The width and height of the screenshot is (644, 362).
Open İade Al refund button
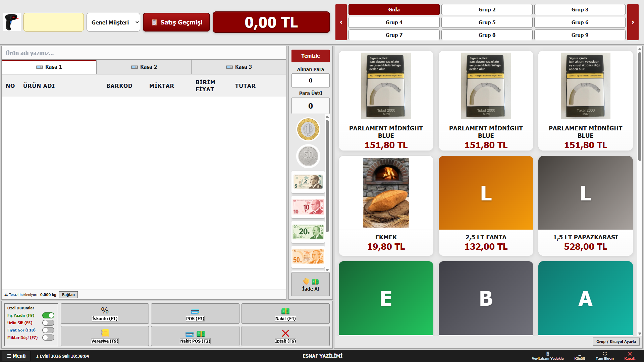click(310, 284)
